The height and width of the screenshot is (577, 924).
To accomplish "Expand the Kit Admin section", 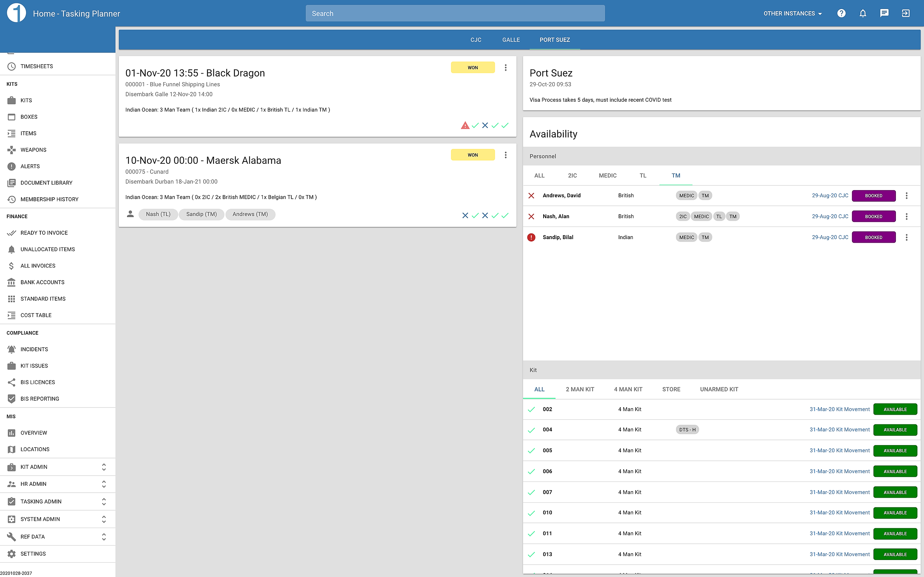I will [58, 467].
